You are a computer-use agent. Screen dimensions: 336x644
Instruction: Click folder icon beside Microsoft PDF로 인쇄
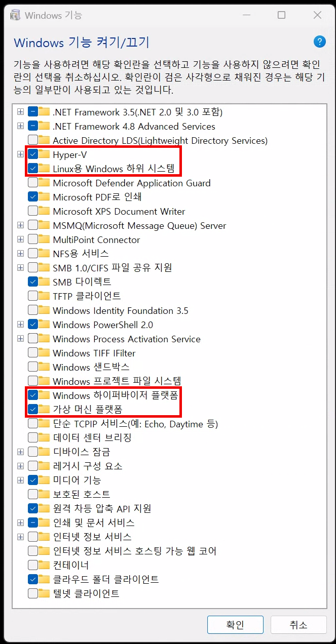click(x=44, y=196)
